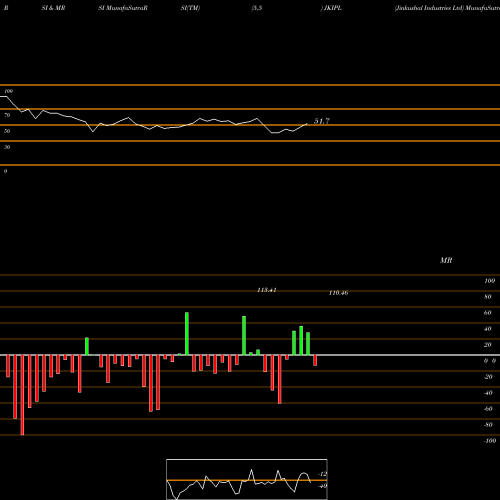Open the small oscillator chart thumbnail

pos(247,479)
